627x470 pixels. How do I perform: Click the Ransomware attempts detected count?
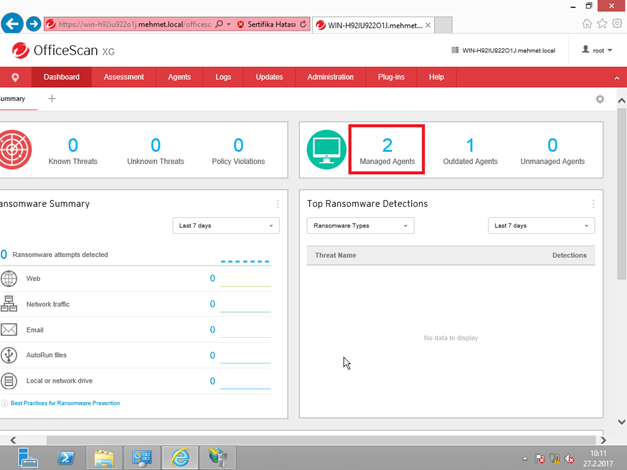pos(4,254)
